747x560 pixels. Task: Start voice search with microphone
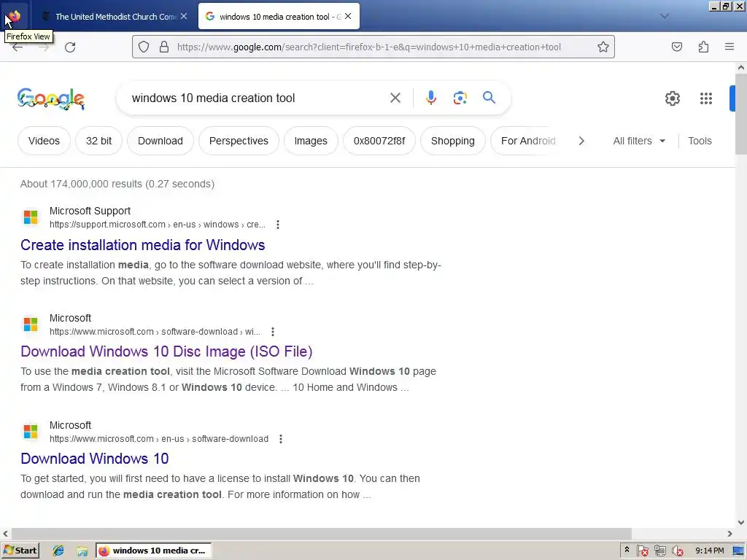pyautogui.click(x=431, y=98)
